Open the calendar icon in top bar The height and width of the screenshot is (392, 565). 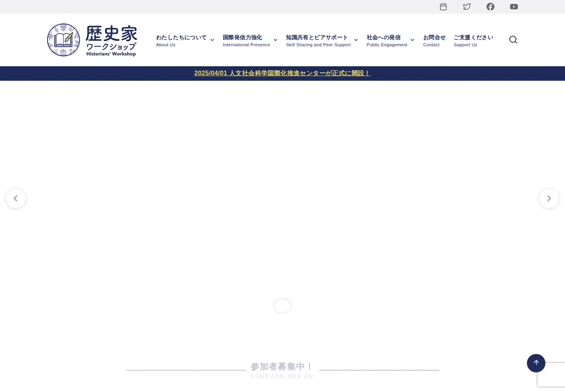(x=443, y=7)
